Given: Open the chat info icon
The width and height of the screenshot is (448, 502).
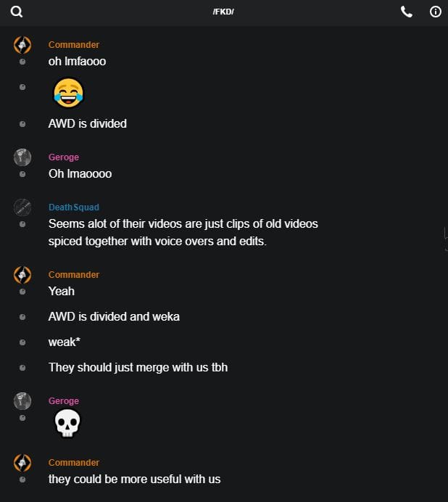Looking at the screenshot, I should [436, 12].
